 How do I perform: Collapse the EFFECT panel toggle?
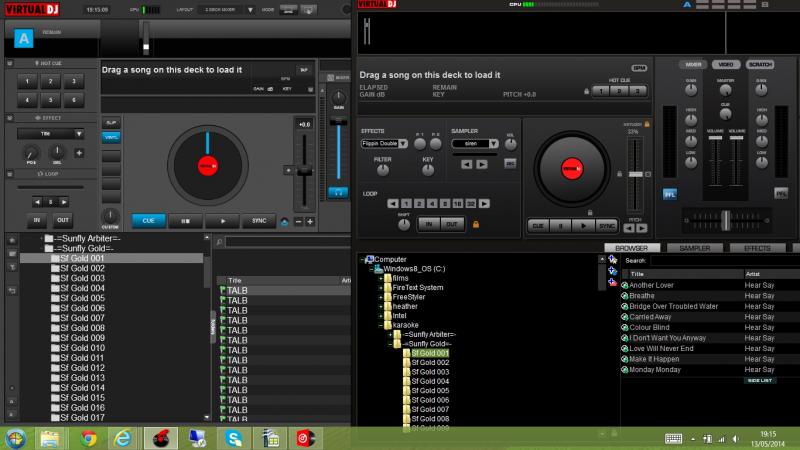pos(10,118)
